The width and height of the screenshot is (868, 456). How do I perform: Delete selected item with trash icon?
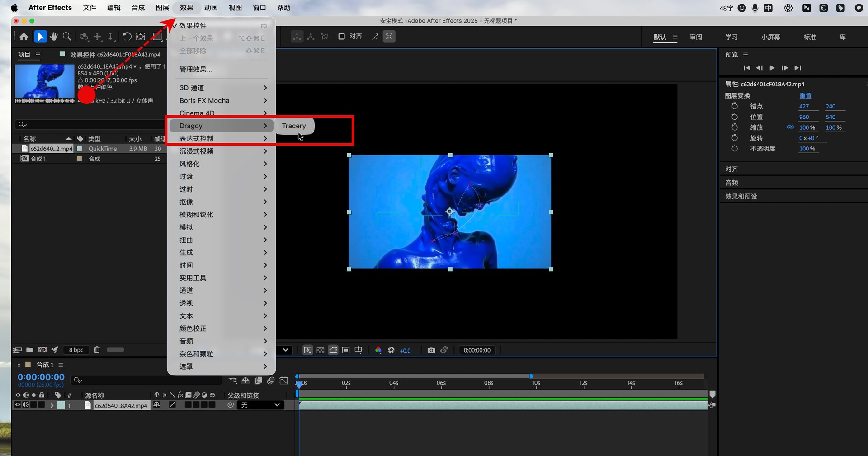(97, 349)
